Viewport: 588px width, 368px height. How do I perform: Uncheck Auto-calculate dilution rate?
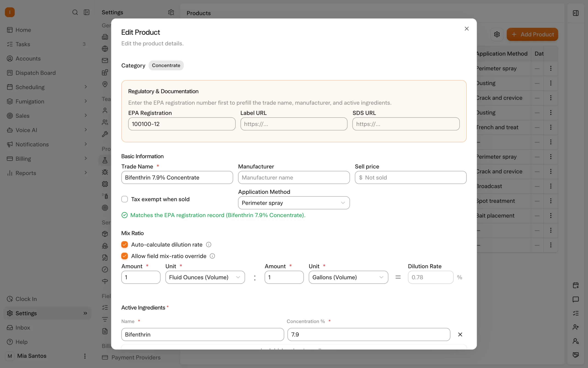pos(124,244)
